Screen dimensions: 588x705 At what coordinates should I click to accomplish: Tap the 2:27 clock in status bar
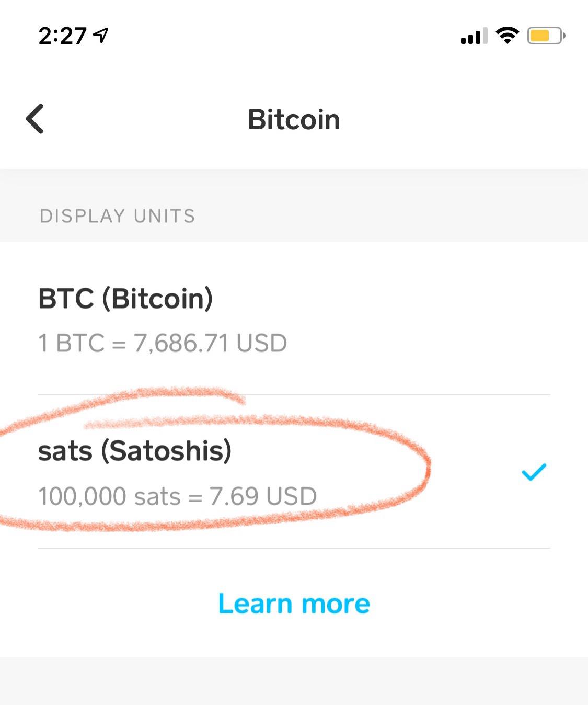coord(62,36)
